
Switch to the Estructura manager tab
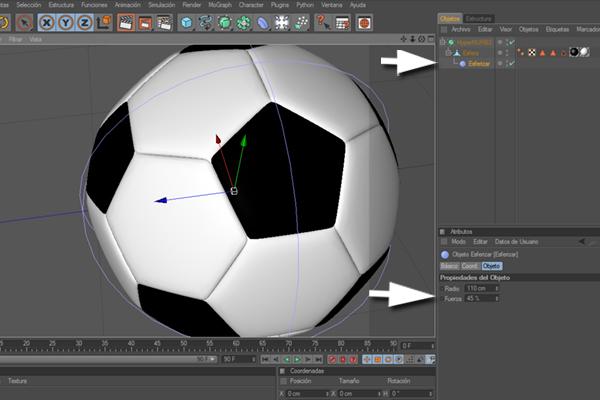click(x=478, y=18)
